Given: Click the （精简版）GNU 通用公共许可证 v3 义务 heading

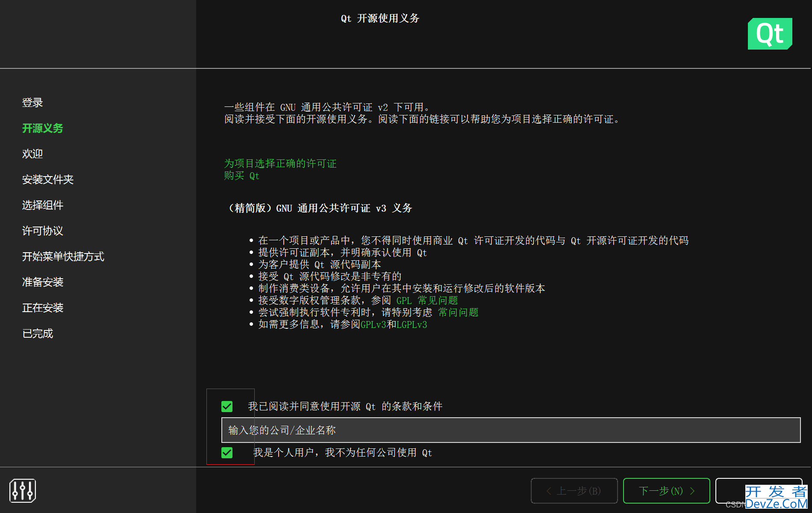Looking at the screenshot, I should 319,208.
